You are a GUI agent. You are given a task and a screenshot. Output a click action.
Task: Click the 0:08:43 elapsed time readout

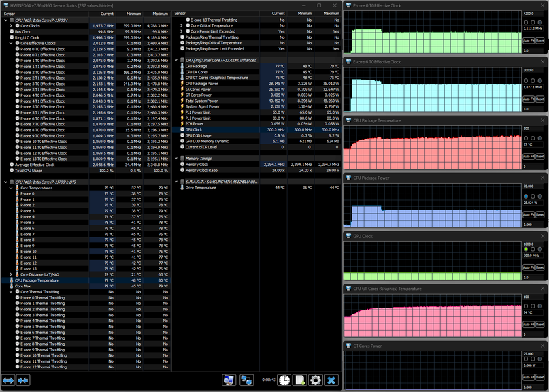tap(269, 380)
